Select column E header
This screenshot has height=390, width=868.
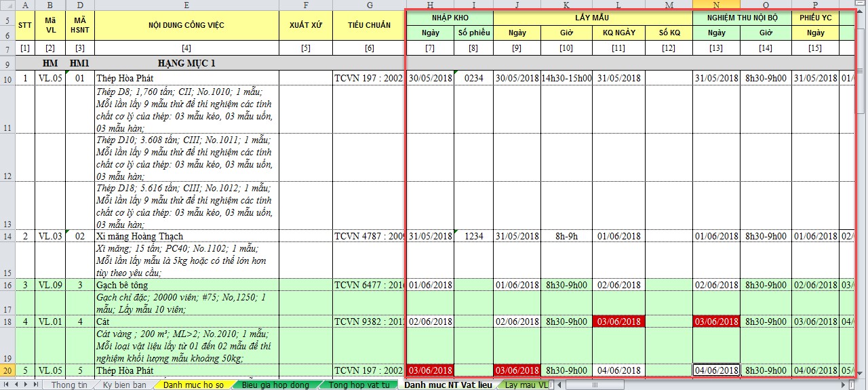coord(186,5)
